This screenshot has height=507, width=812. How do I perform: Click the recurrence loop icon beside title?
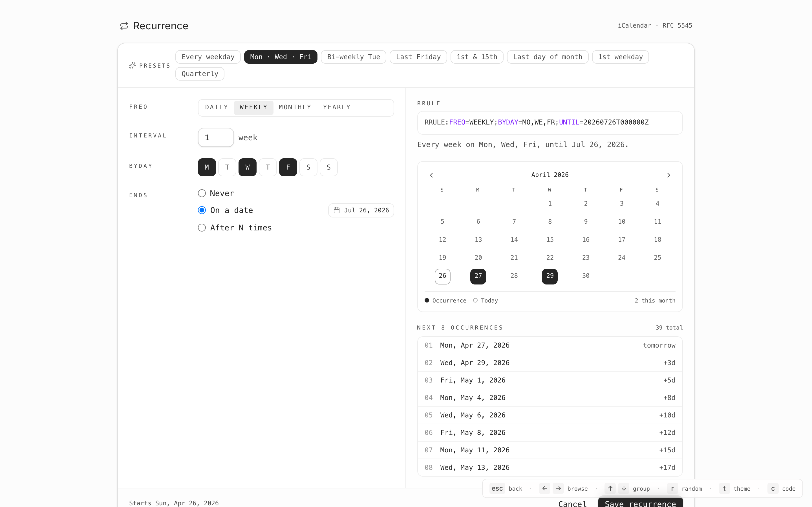click(x=124, y=26)
